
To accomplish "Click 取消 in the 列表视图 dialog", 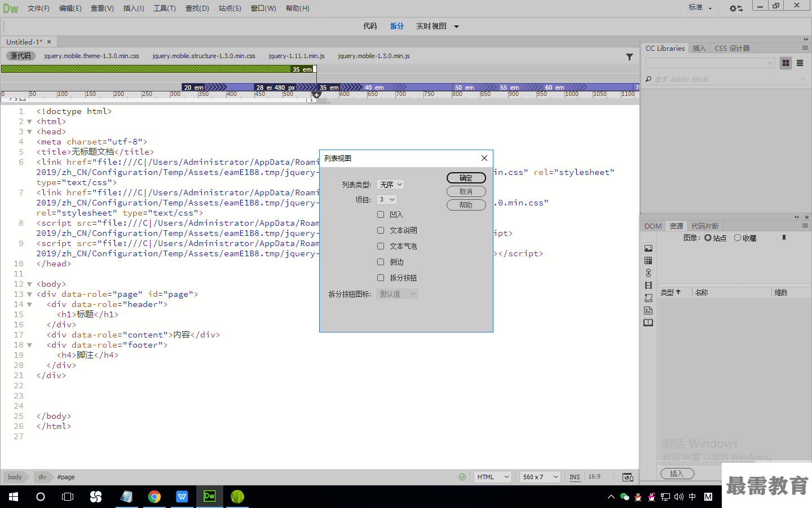I will (x=466, y=191).
